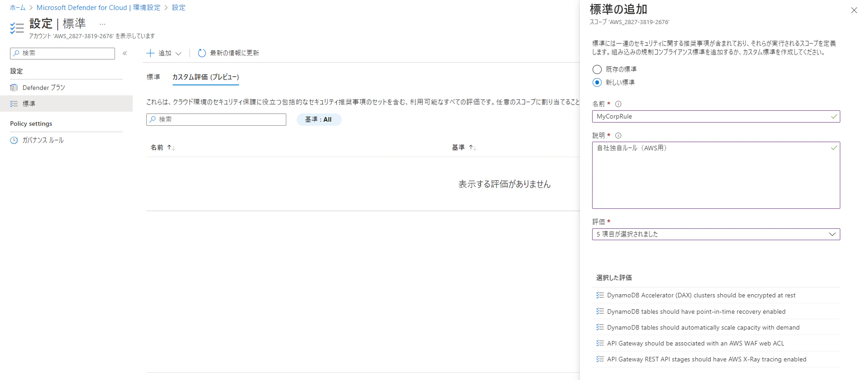Expand the 追加 dropdown arrow
The width and height of the screenshot is (868, 380).
tap(179, 54)
